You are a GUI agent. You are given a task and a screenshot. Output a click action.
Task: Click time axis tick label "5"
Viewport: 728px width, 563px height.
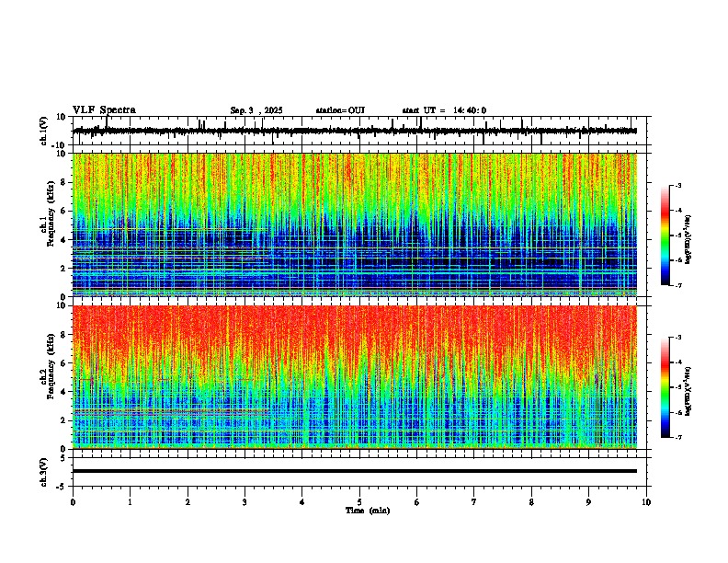click(359, 502)
